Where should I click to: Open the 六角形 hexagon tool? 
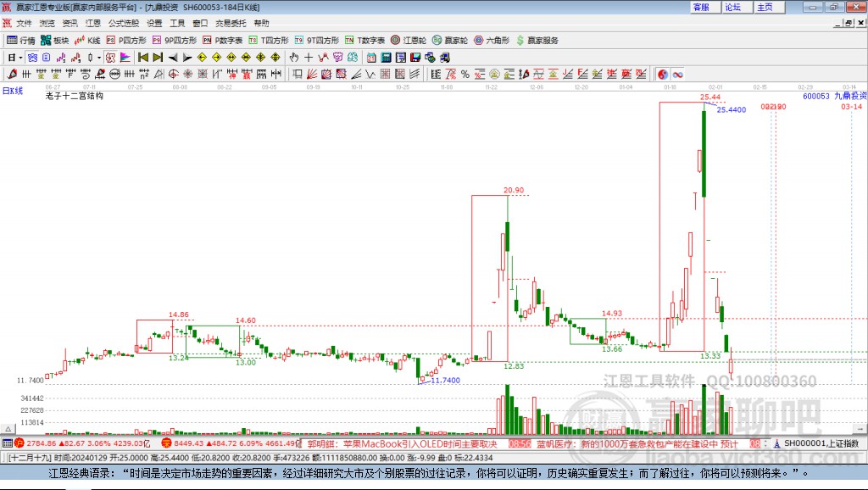point(492,41)
